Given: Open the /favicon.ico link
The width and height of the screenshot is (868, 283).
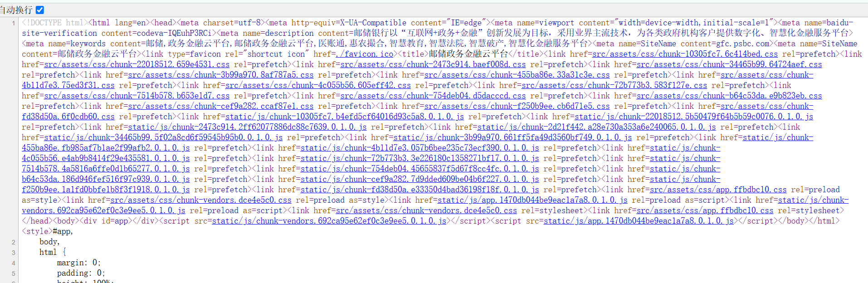Looking at the screenshot, I should (x=365, y=54).
